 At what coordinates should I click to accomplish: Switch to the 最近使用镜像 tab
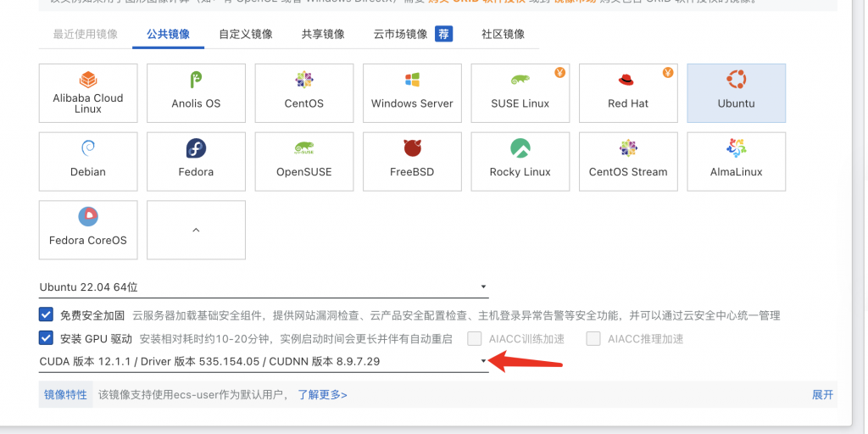tap(86, 34)
